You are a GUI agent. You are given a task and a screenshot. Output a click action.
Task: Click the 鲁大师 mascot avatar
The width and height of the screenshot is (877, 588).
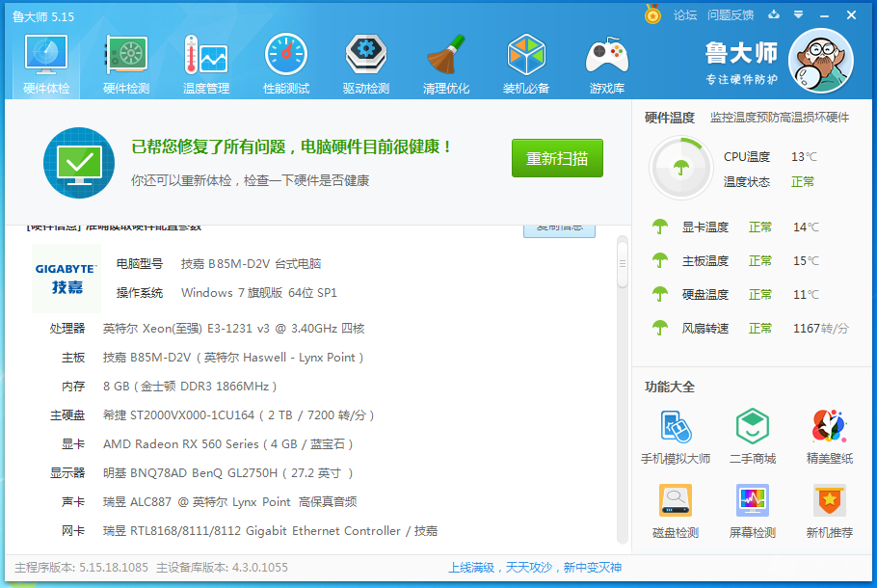tap(820, 61)
